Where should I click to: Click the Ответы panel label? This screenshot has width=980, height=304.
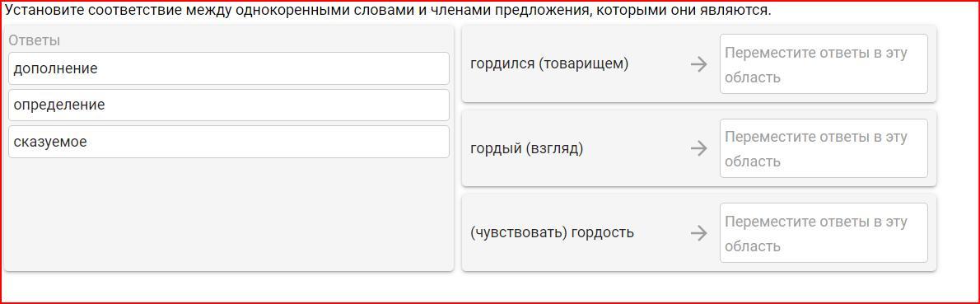pyautogui.click(x=35, y=40)
